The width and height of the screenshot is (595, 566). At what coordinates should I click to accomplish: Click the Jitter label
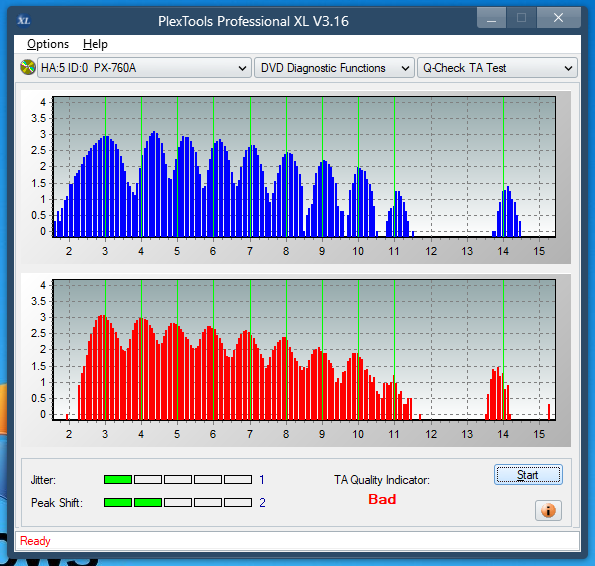(x=43, y=480)
